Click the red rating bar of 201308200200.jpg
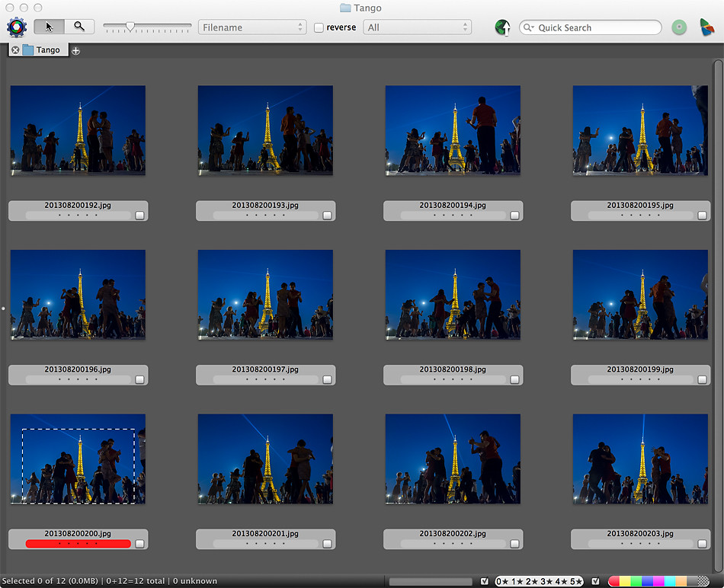The width and height of the screenshot is (724, 588). click(x=78, y=544)
